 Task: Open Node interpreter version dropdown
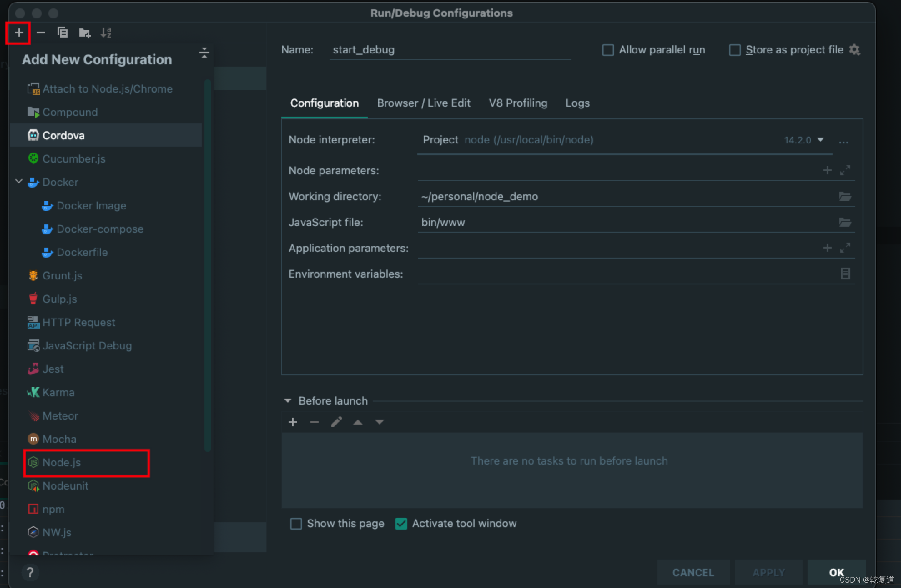(820, 140)
